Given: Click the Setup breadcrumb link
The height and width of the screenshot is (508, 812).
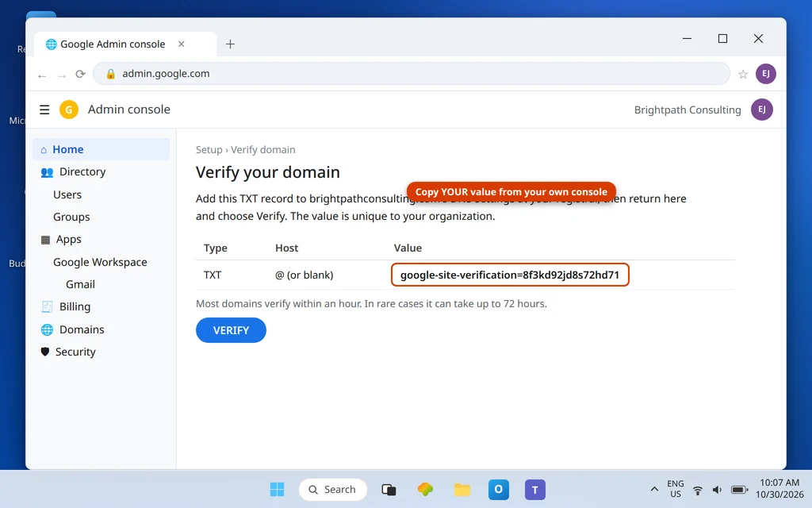Looking at the screenshot, I should point(209,149).
